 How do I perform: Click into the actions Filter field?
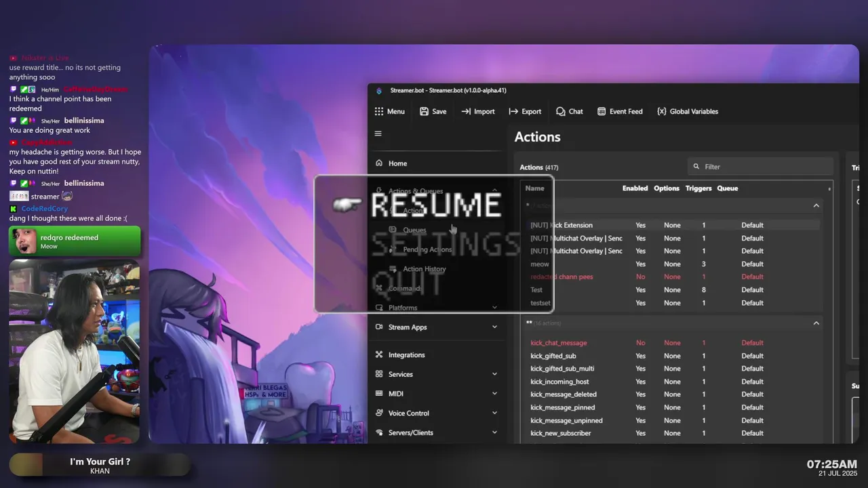point(759,167)
